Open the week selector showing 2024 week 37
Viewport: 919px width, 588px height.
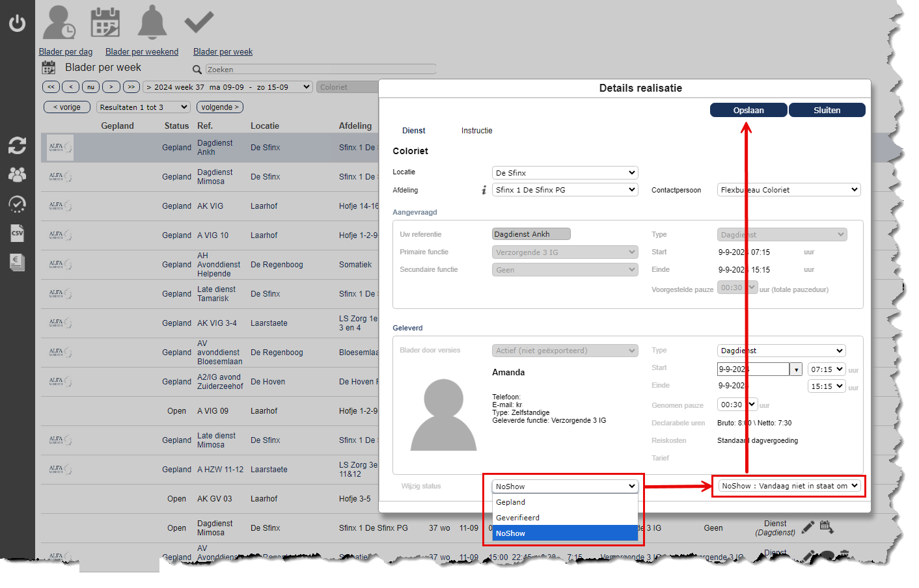[228, 87]
